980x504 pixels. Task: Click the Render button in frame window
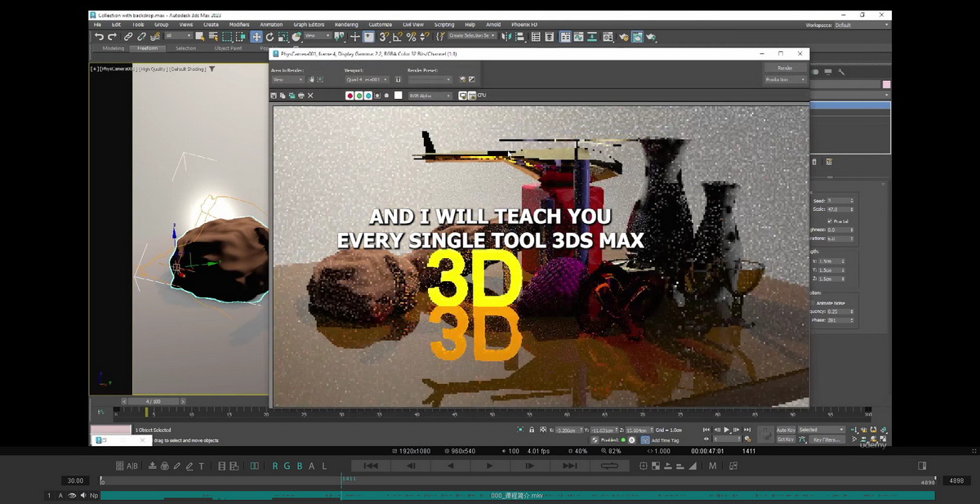[x=785, y=68]
